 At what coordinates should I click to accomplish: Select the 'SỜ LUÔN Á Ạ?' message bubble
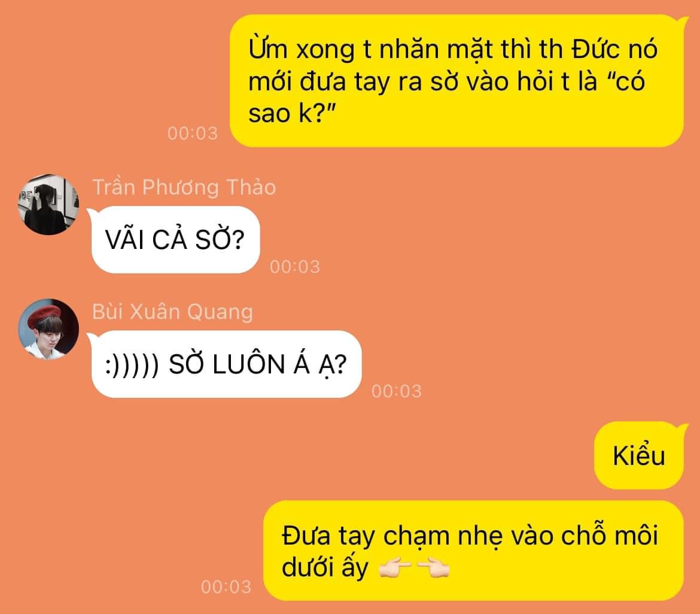tap(226, 364)
